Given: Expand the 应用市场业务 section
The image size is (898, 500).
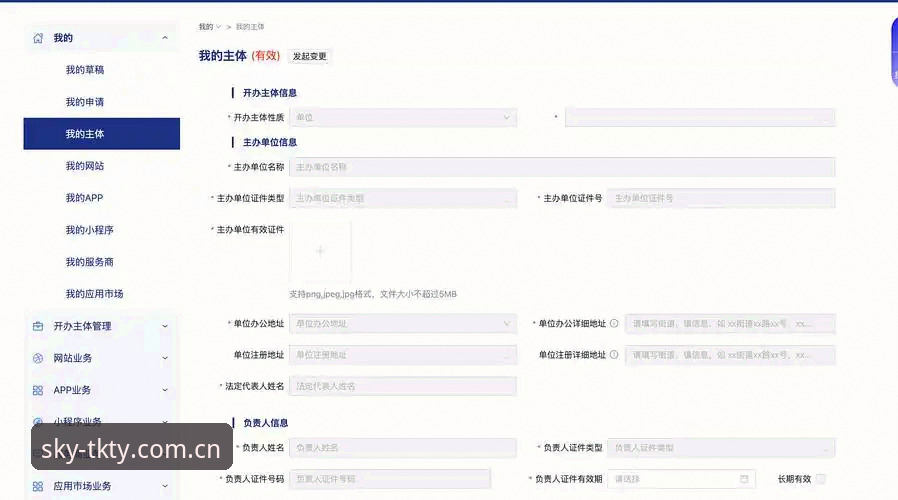Looking at the screenshot, I should pyautogui.click(x=165, y=486).
